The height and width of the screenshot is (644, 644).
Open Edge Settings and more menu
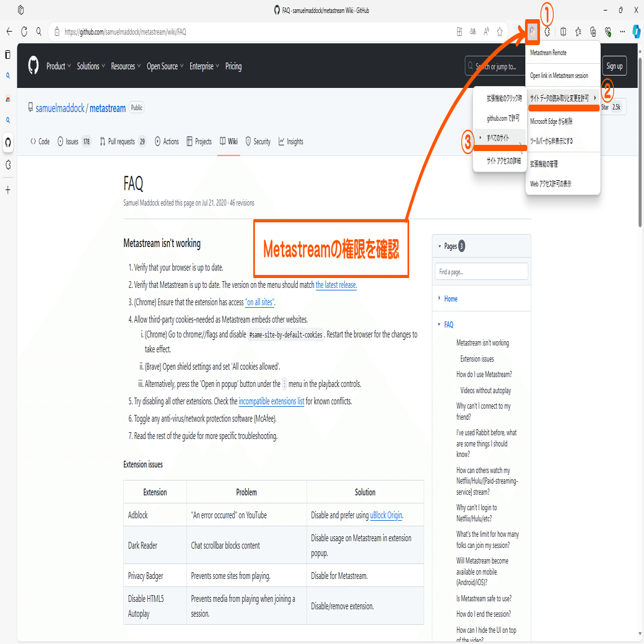(x=623, y=32)
